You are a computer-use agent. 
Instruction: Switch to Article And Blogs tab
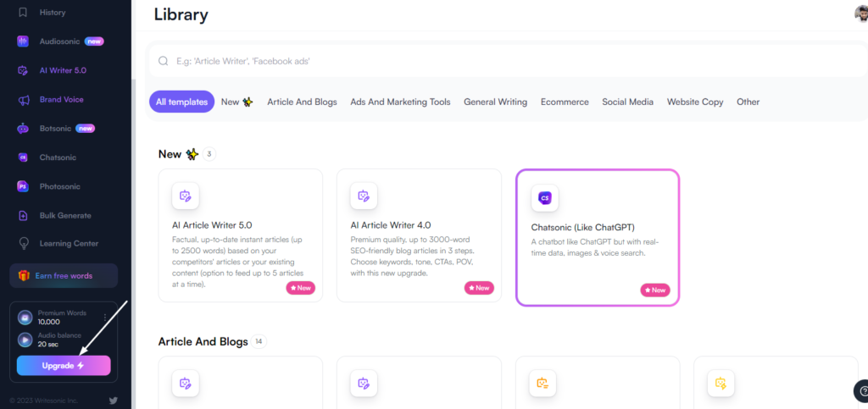pos(303,102)
